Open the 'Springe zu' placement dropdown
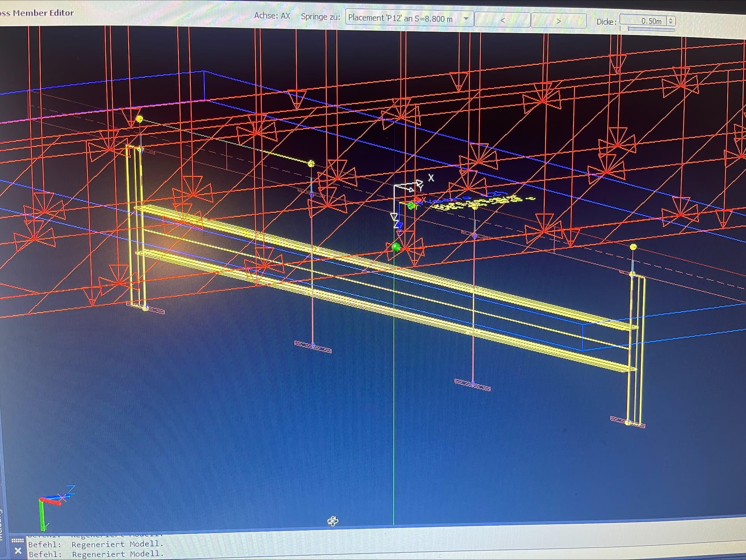This screenshot has width=746, height=560. [409, 18]
